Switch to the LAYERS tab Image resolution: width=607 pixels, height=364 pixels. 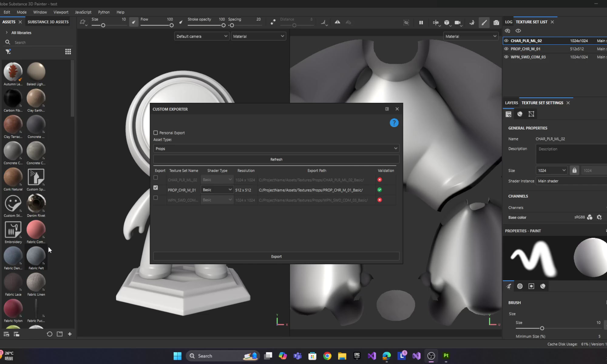tap(511, 103)
